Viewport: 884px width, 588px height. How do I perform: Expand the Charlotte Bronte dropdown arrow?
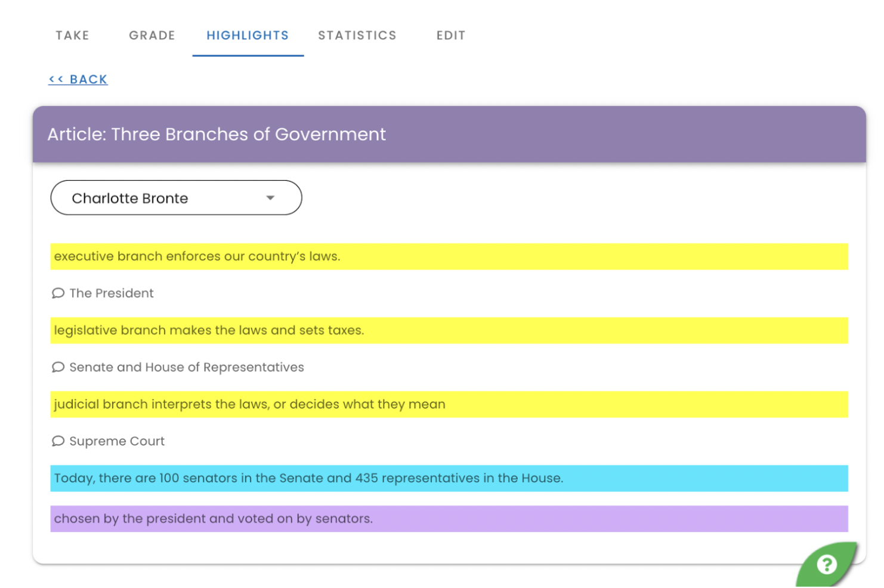[270, 198]
